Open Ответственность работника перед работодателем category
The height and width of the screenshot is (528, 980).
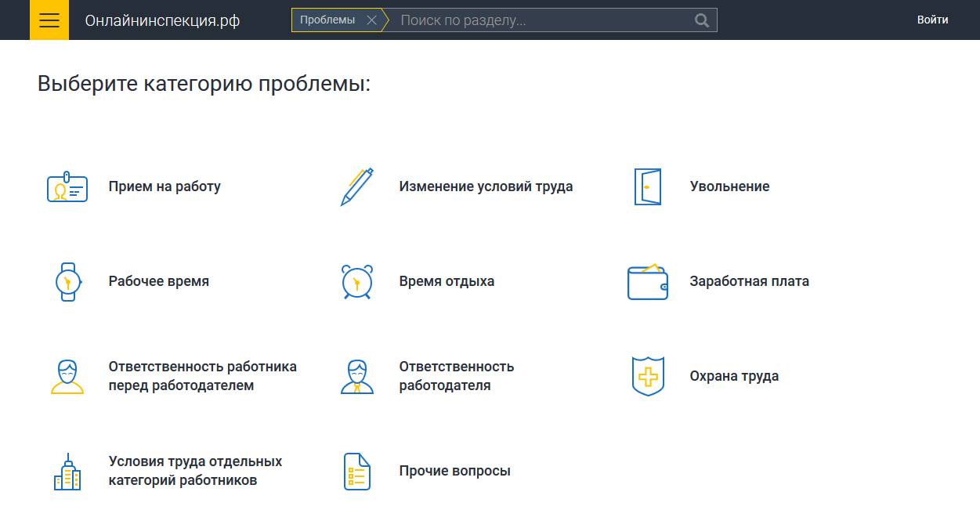[202, 376]
